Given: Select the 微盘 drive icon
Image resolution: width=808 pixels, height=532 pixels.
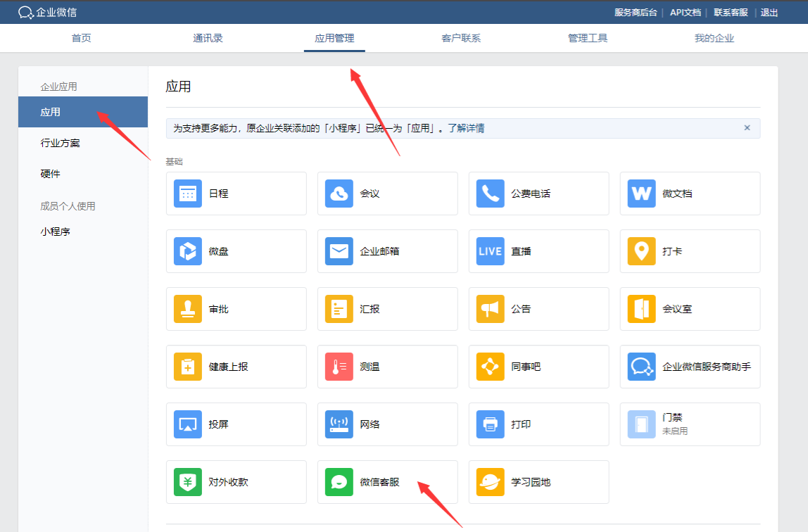Looking at the screenshot, I should tap(187, 251).
